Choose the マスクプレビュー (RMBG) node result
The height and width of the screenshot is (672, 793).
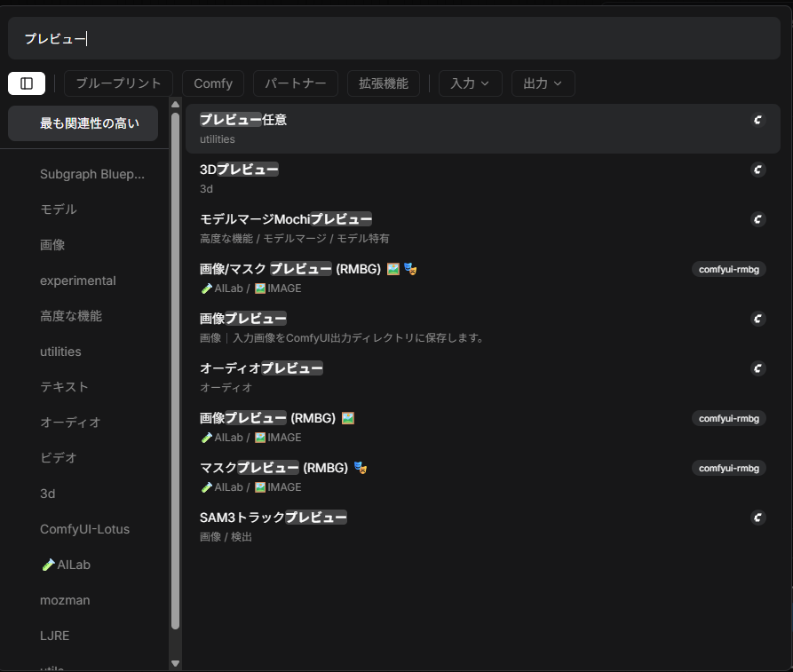click(x=483, y=477)
